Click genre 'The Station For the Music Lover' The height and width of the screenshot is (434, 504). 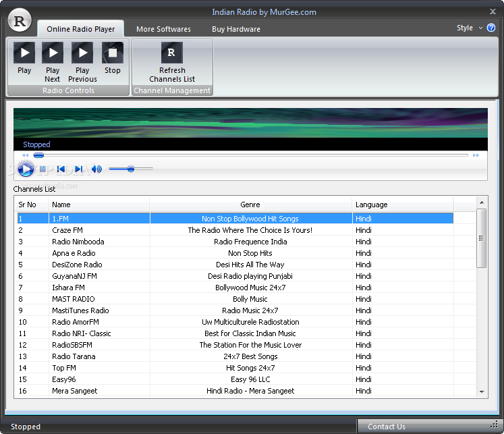(x=250, y=345)
